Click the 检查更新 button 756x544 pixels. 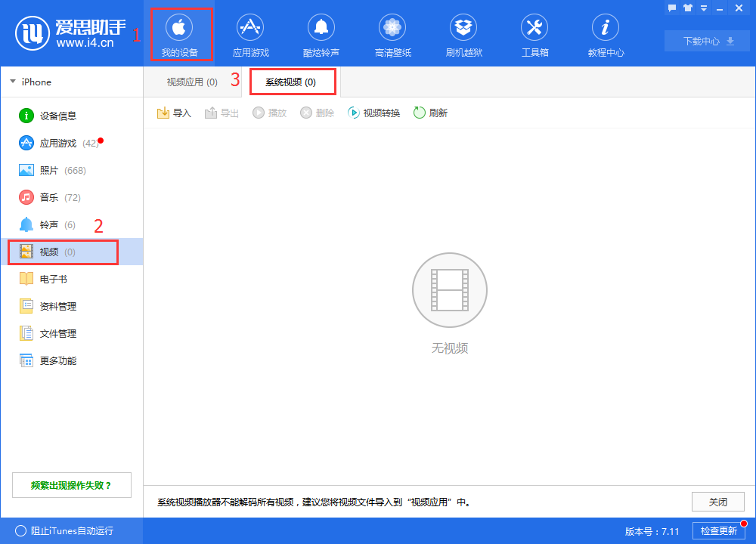(x=718, y=530)
